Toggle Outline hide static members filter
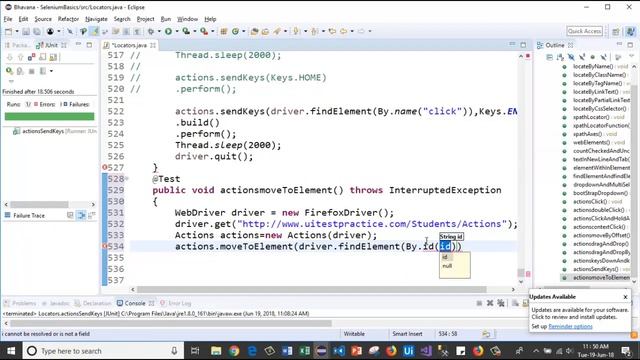 point(582,58)
